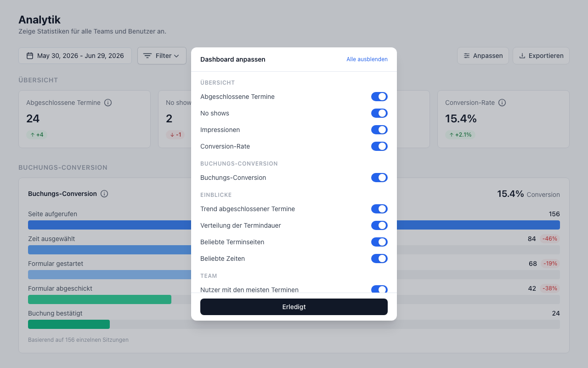Click the -1 change badge
The image size is (588, 368).
[x=175, y=135]
